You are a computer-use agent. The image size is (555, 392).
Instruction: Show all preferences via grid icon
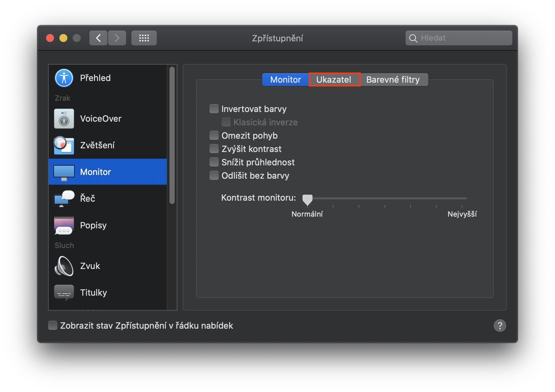(x=144, y=38)
